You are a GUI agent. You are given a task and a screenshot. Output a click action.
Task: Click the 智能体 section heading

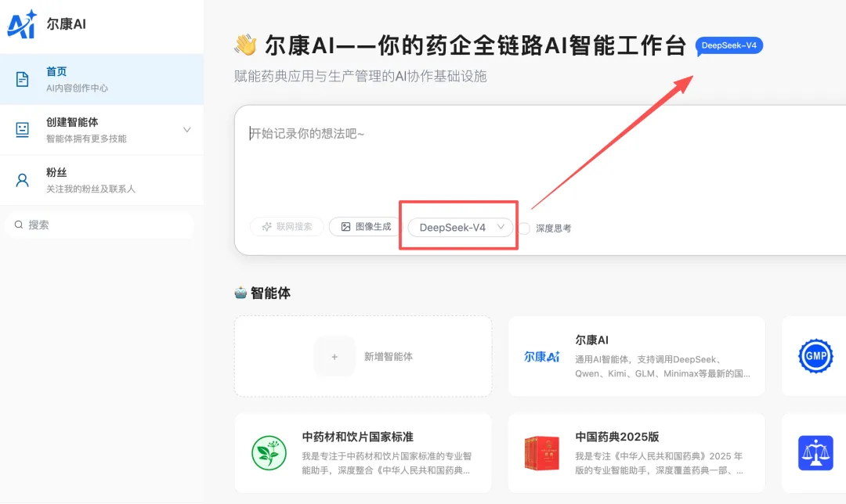[270, 293]
